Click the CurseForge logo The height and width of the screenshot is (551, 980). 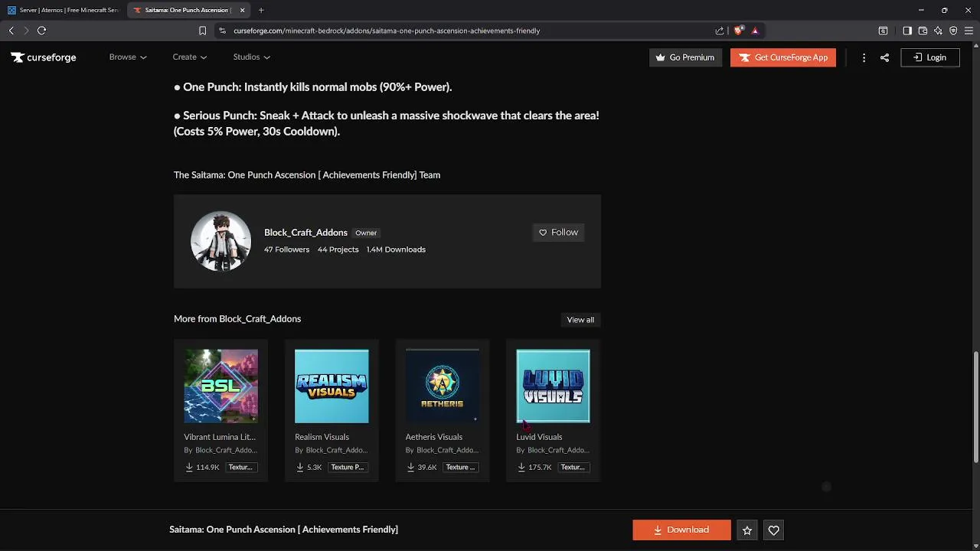[44, 57]
